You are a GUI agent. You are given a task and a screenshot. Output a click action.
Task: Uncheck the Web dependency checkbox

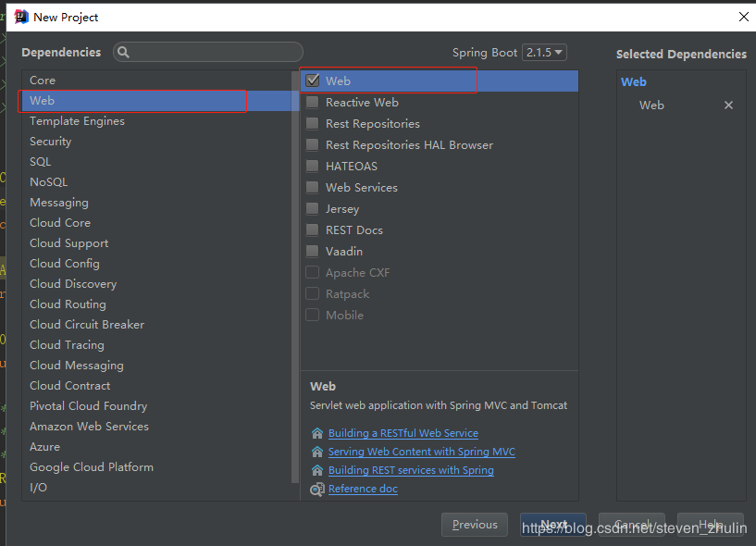click(x=312, y=81)
